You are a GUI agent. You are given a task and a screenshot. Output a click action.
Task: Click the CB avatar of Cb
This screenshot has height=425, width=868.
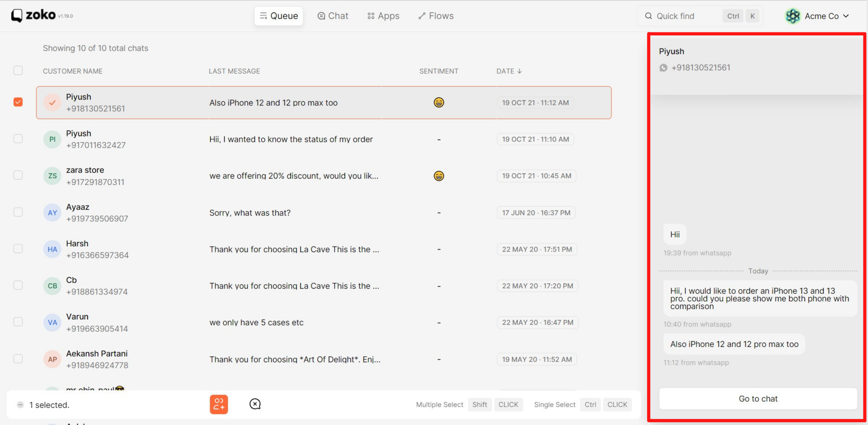52,286
